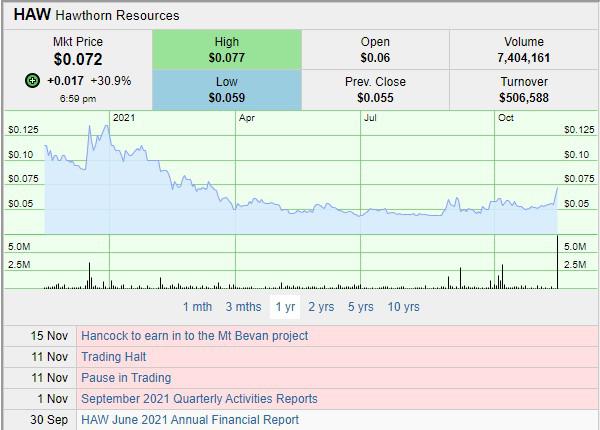The width and height of the screenshot is (600, 430).
Task: Open the Pause in Trading announcement
Action: [x=125, y=378]
